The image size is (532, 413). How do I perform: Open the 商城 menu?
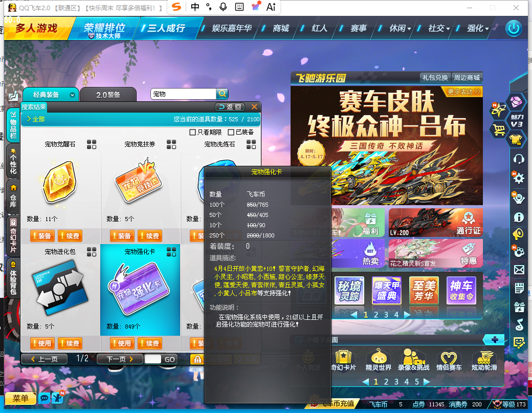[x=281, y=29]
